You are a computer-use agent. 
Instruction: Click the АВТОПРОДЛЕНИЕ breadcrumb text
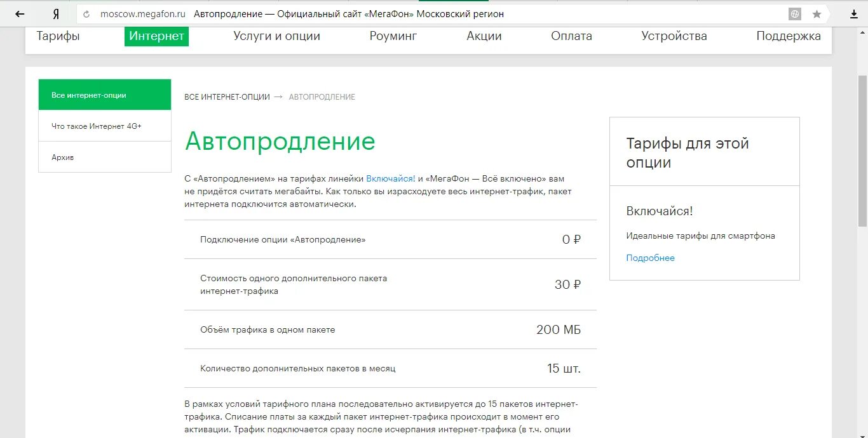tap(322, 97)
